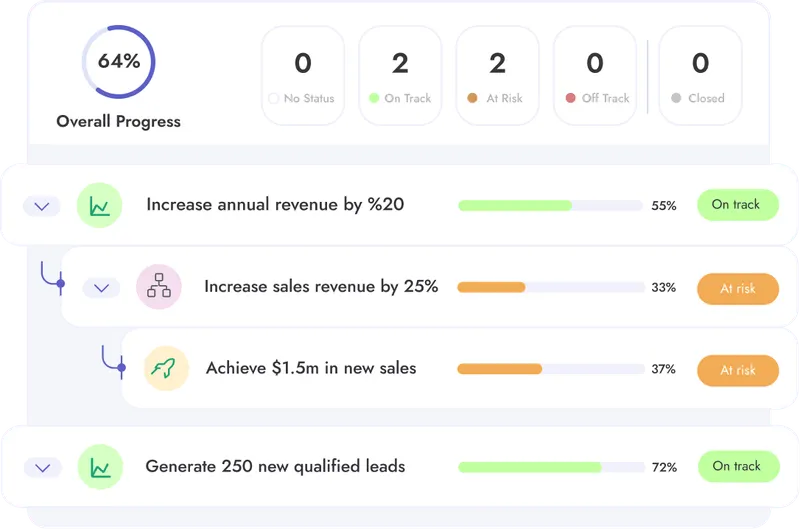Click the red Off Track status dot

coord(570,98)
